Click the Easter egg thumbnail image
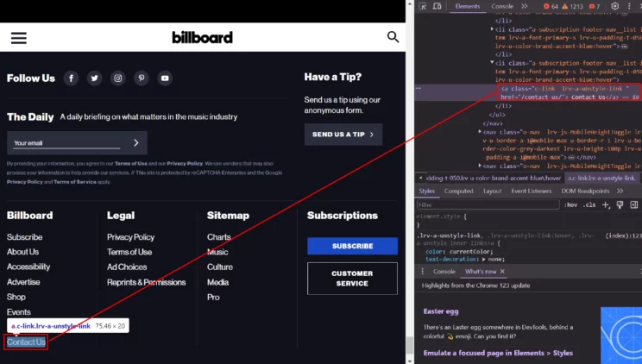 [621, 336]
